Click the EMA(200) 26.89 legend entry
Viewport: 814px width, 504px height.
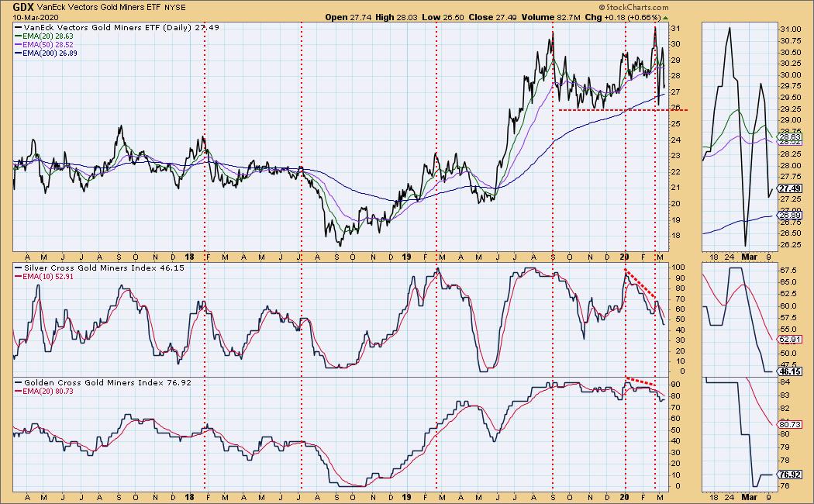50,53
